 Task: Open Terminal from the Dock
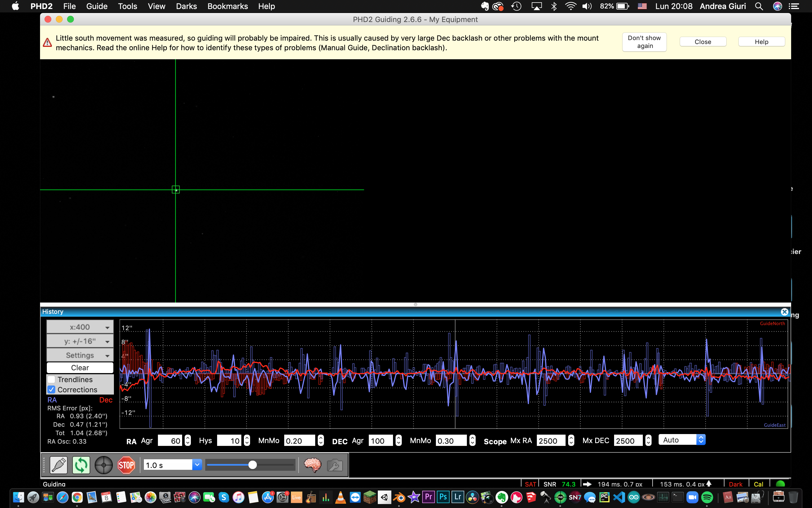678,497
